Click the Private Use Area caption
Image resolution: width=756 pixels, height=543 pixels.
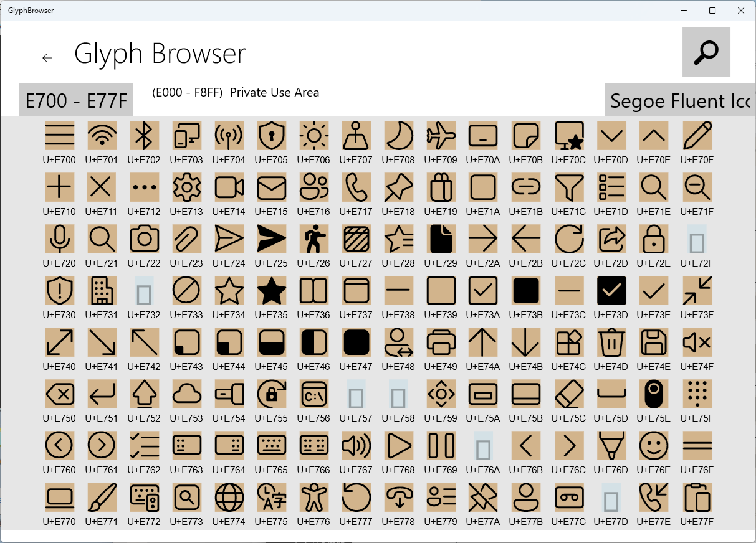[274, 92]
